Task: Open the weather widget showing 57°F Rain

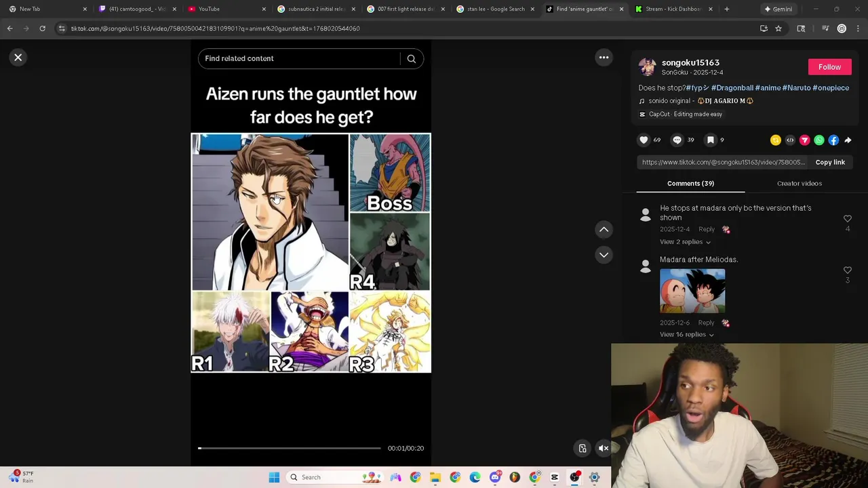Action: pyautogui.click(x=23, y=477)
